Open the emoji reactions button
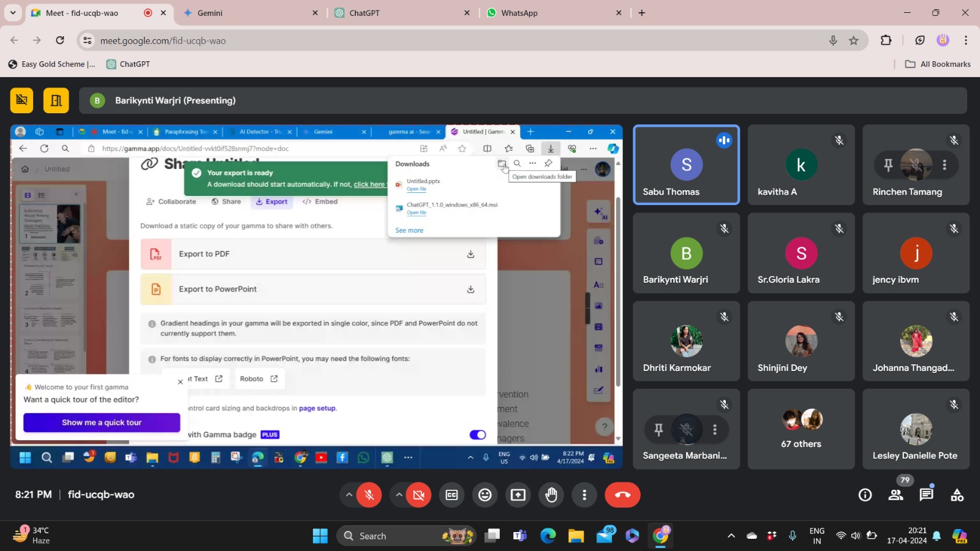The image size is (980, 551). (485, 495)
